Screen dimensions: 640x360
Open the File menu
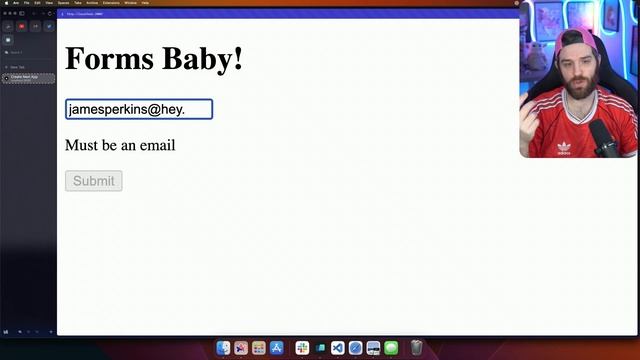click(27, 3)
